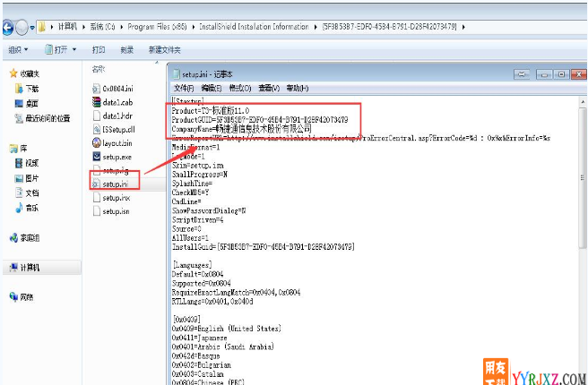Click the 新建文件夹 (New folder) button
The image size is (588, 385).
tap(164, 49)
